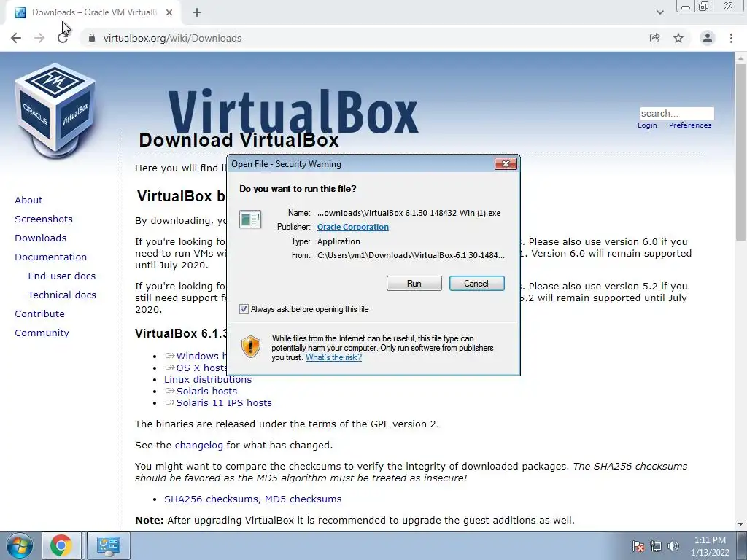Open the Oracle Corporation publisher link

tap(353, 227)
